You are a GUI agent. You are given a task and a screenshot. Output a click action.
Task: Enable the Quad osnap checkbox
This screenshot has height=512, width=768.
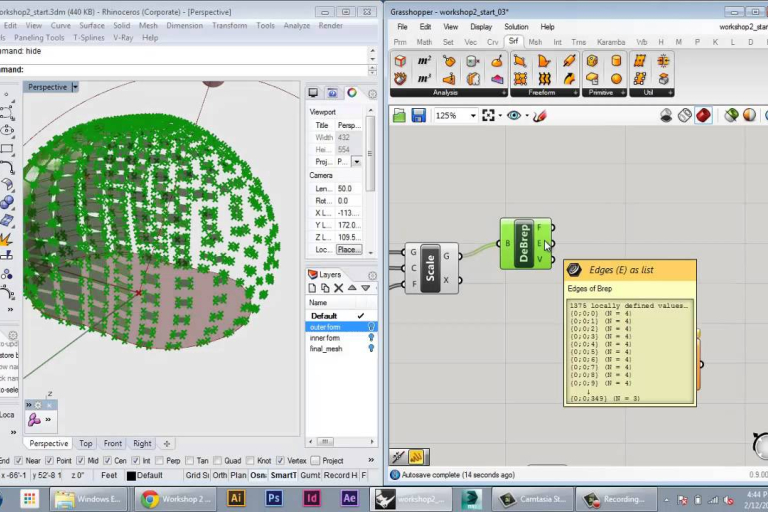pyautogui.click(x=217, y=461)
